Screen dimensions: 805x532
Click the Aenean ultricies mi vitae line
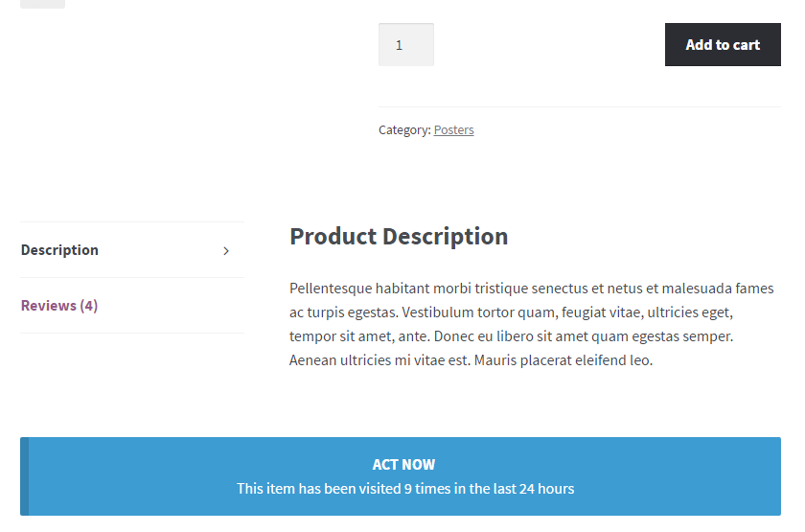(471, 360)
